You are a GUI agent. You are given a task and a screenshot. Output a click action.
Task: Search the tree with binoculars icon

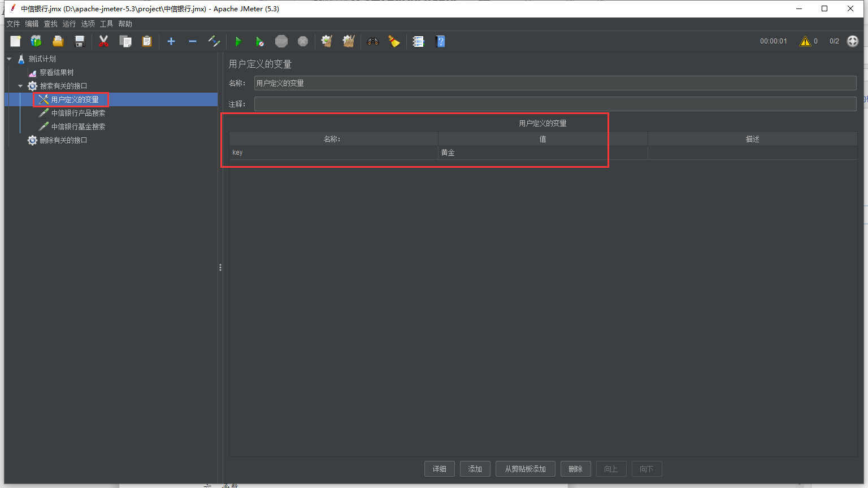pyautogui.click(x=372, y=41)
